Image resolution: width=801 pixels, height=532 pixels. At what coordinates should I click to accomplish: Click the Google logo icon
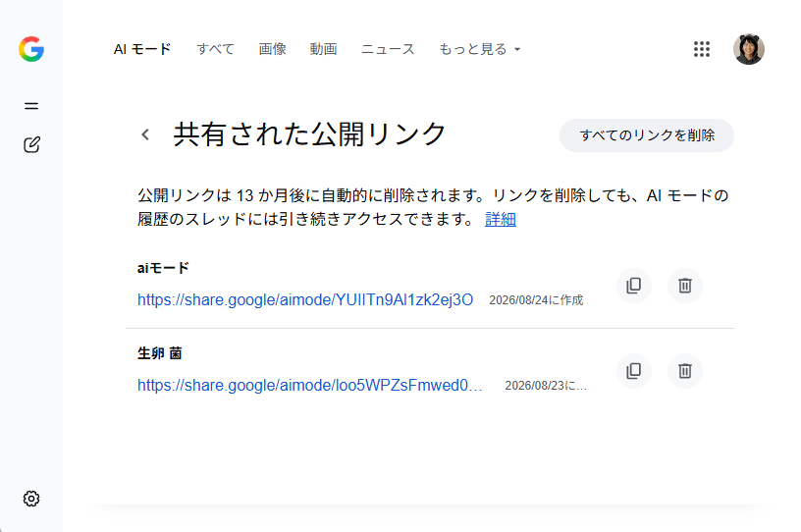tap(31, 49)
